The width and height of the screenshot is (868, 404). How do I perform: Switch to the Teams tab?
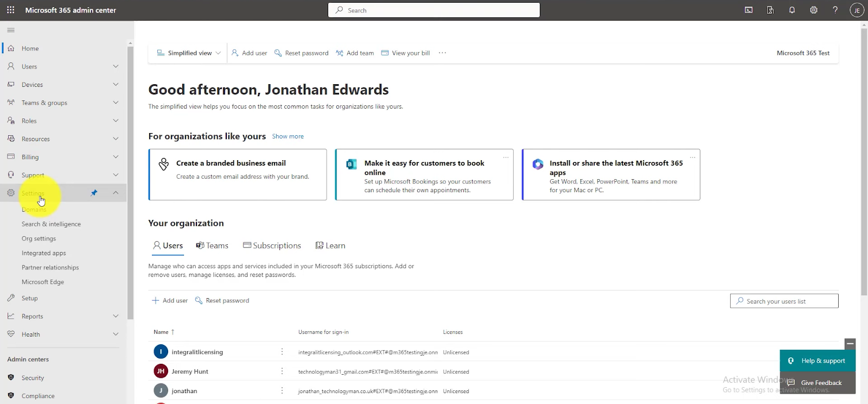pos(212,245)
